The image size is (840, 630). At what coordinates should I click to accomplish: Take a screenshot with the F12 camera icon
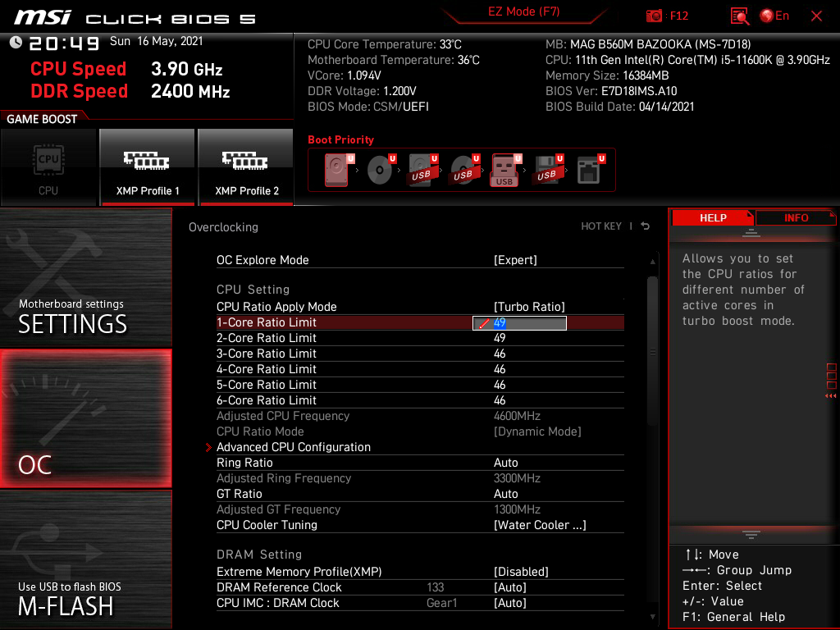click(654, 16)
